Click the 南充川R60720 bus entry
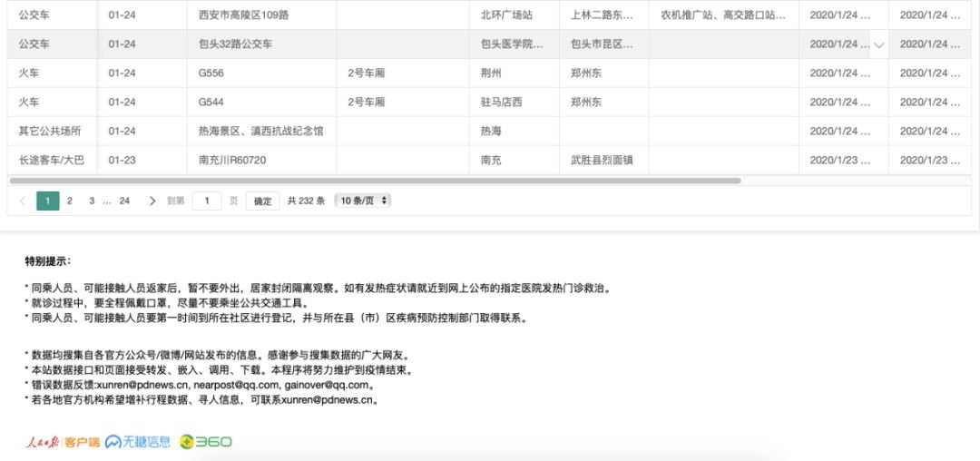Screen dimensions: 980x461 click(x=232, y=161)
